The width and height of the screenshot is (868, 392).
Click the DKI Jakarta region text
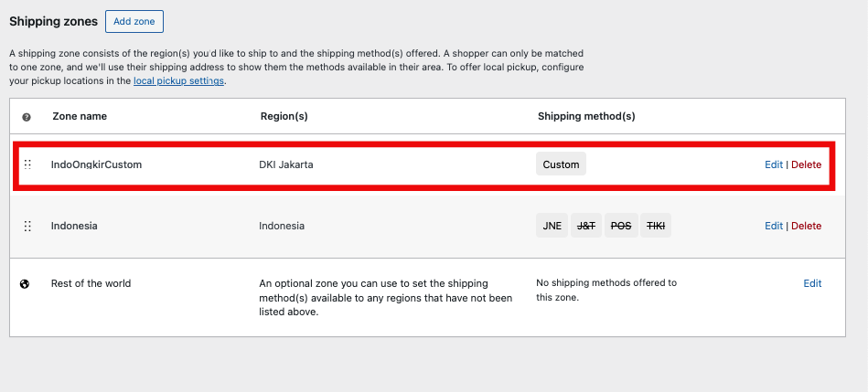tap(286, 164)
